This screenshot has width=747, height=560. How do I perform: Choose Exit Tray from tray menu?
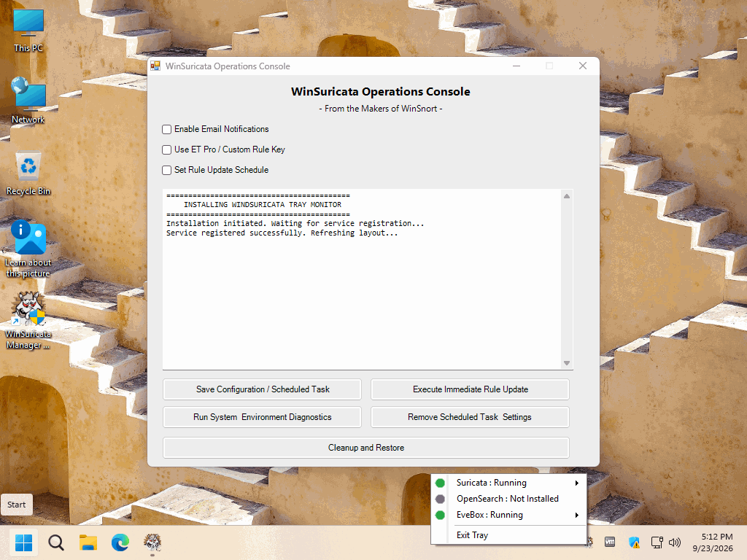[x=508, y=535]
